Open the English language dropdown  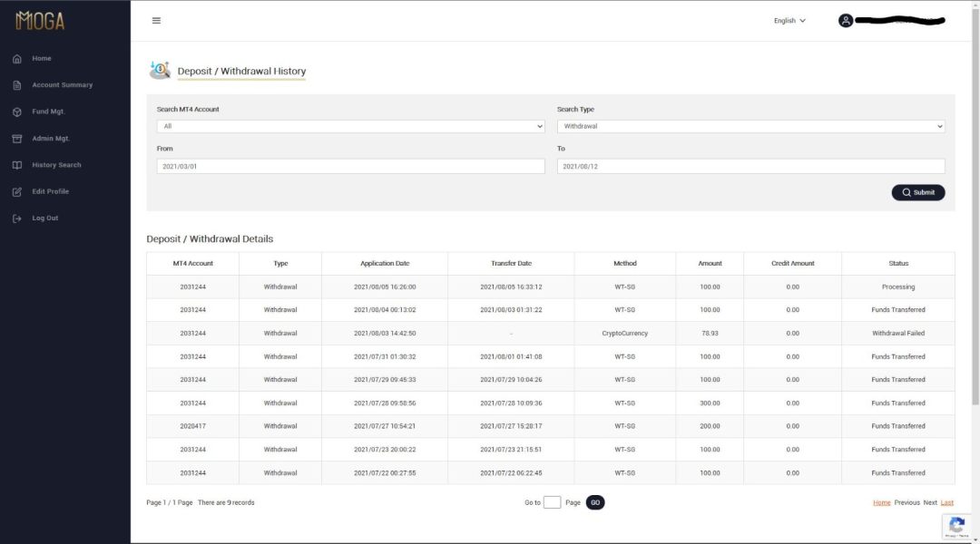point(789,21)
